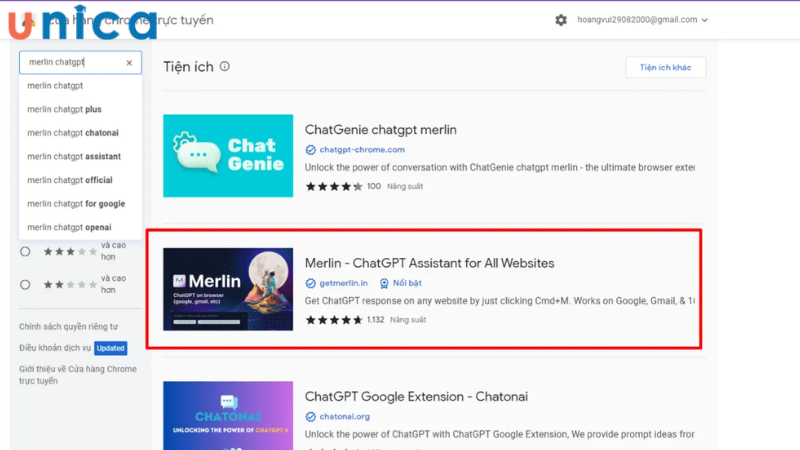Click the Updated badge
The height and width of the screenshot is (450, 800).
click(110, 348)
